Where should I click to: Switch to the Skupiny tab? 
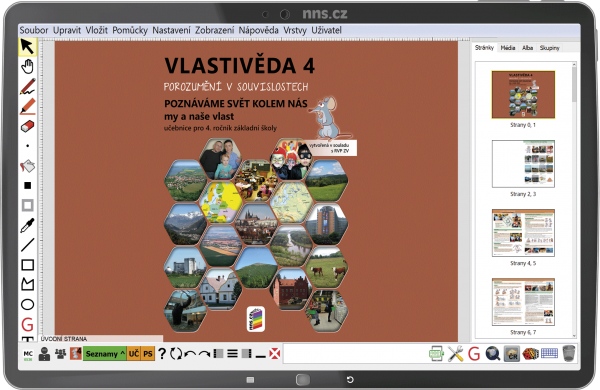point(549,48)
